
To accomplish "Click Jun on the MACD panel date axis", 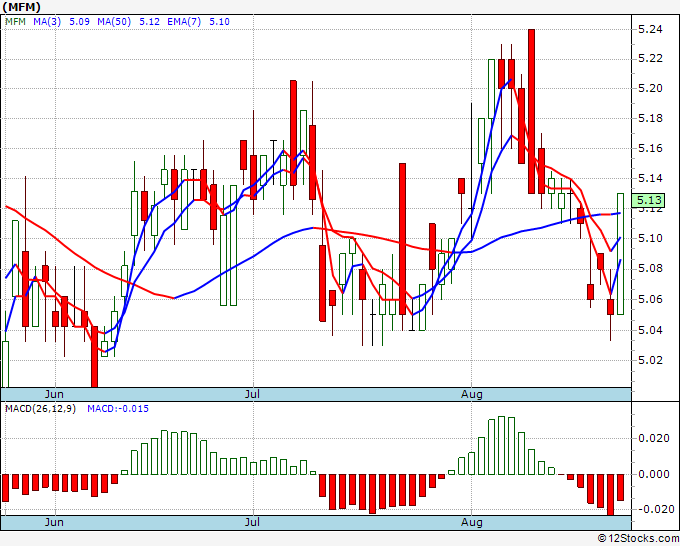I will 54,522.
